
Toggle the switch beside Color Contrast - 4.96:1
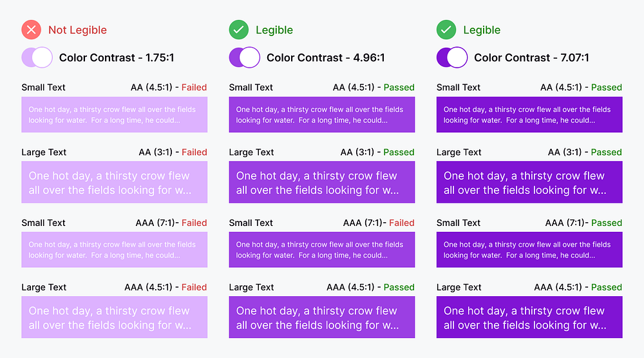(x=244, y=57)
